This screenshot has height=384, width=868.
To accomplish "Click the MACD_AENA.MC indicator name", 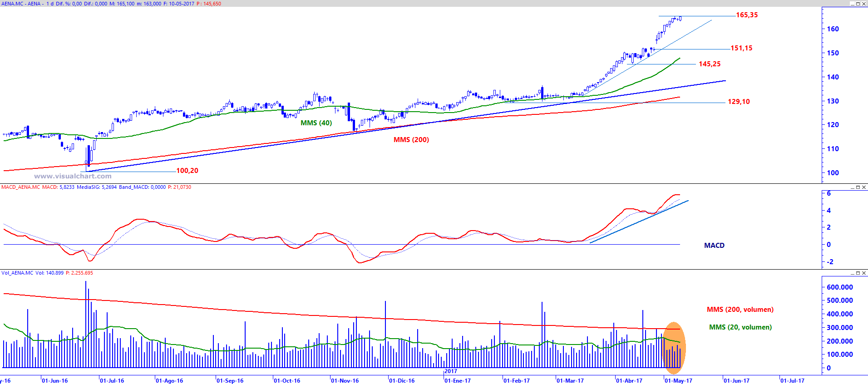I will pyautogui.click(x=20, y=187).
